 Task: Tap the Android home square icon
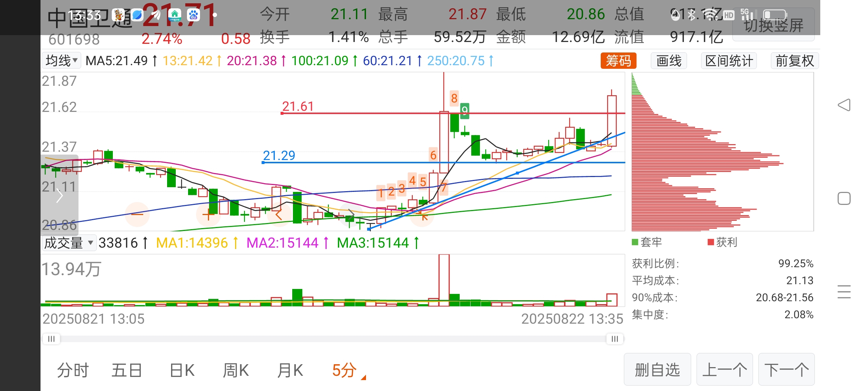click(844, 198)
